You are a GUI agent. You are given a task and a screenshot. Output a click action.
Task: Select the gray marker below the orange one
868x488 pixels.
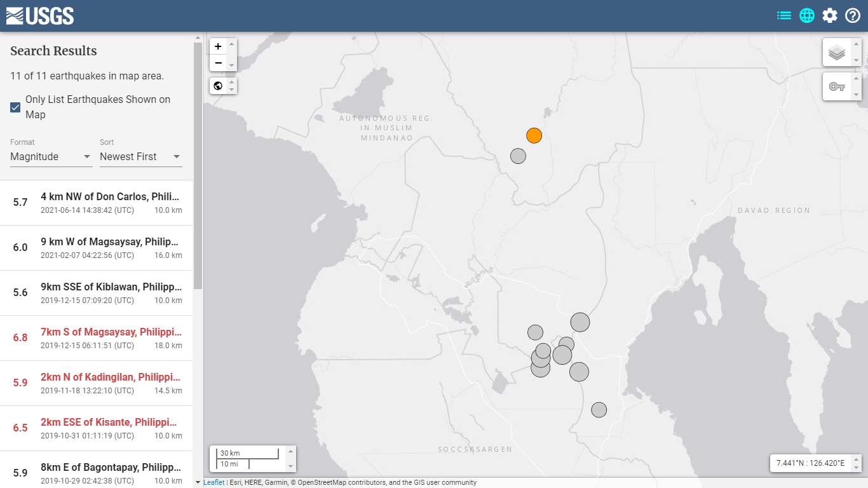point(518,156)
